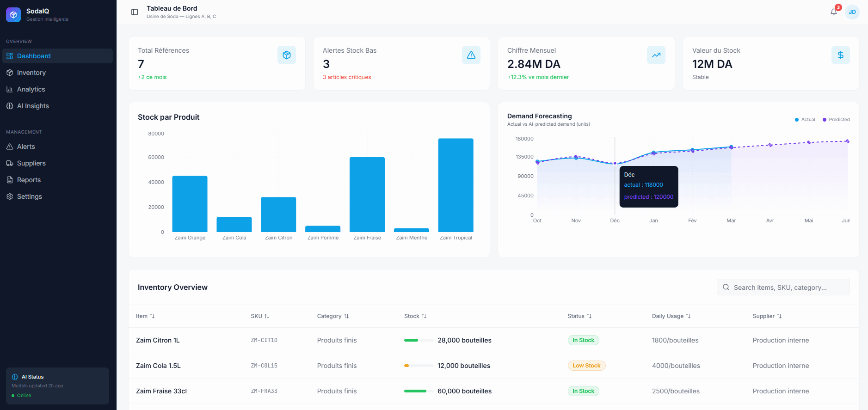Open Inventory in the sidebar
The width and height of the screenshot is (868, 410).
(x=31, y=73)
